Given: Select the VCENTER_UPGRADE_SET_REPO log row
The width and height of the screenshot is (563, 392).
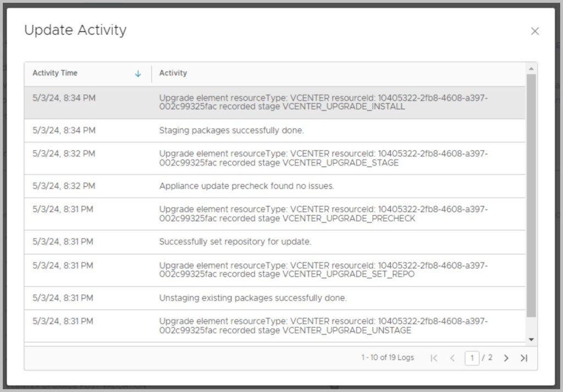Looking at the screenshot, I should tap(275, 270).
